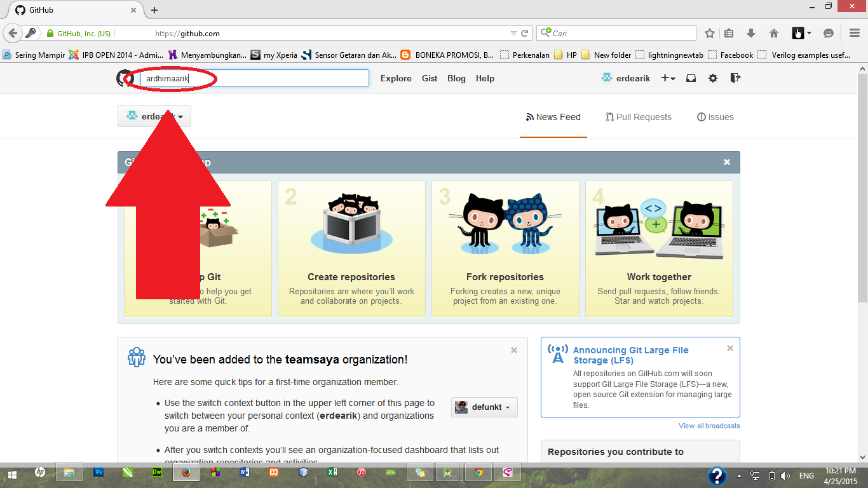Screen dimensions: 868x488
Task: Open BONEKA PROMOSI bookmark
Action: 447,55
